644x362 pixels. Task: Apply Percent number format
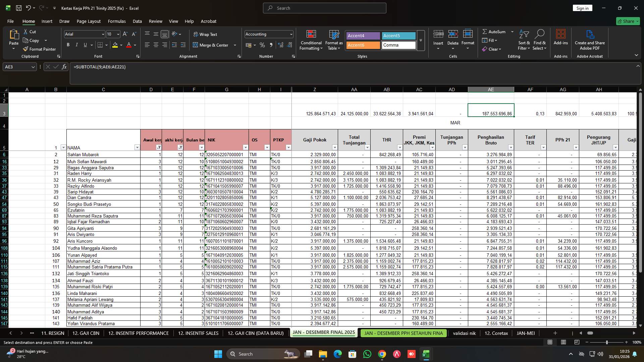[262, 45]
